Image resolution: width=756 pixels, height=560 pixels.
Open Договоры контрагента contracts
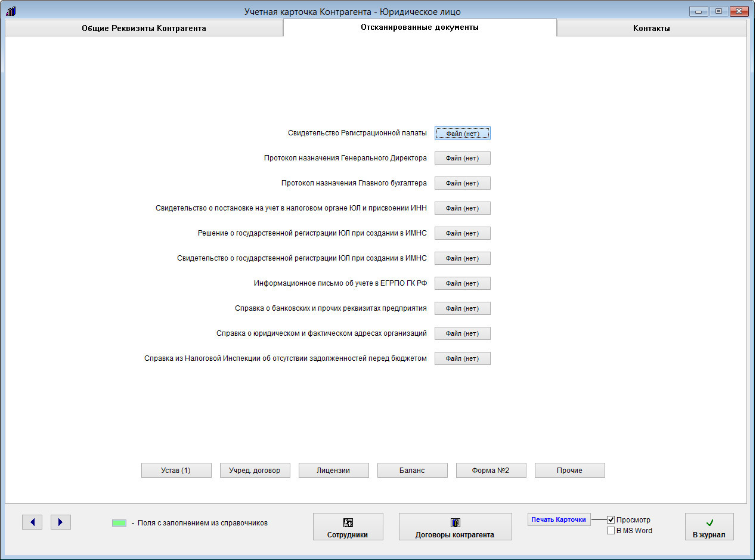[455, 527]
